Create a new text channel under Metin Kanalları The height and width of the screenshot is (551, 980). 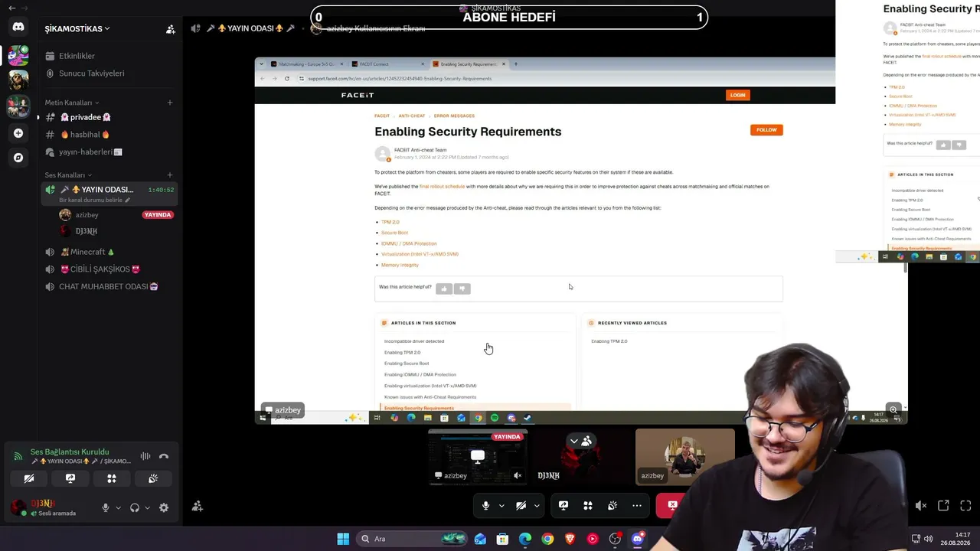(x=170, y=103)
